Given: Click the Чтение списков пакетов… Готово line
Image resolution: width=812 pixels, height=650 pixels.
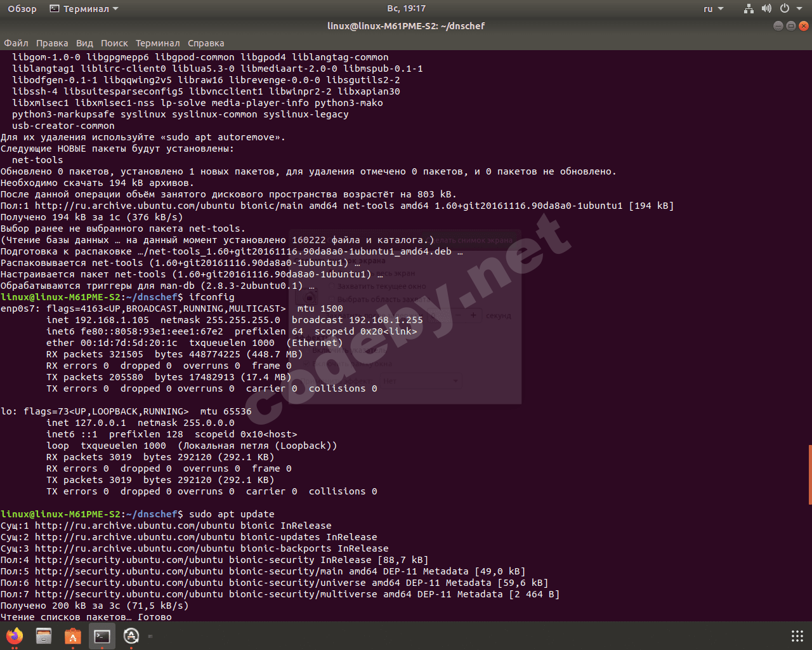Looking at the screenshot, I should [86, 617].
